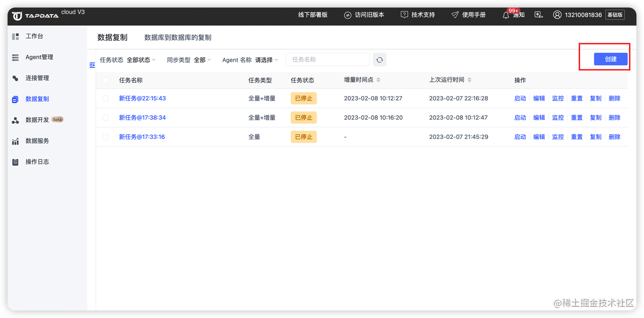Click 监控 for 新任务@22:15:43
This screenshot has height=318, width=644.
pyautogui.click(x=558, y=98)
